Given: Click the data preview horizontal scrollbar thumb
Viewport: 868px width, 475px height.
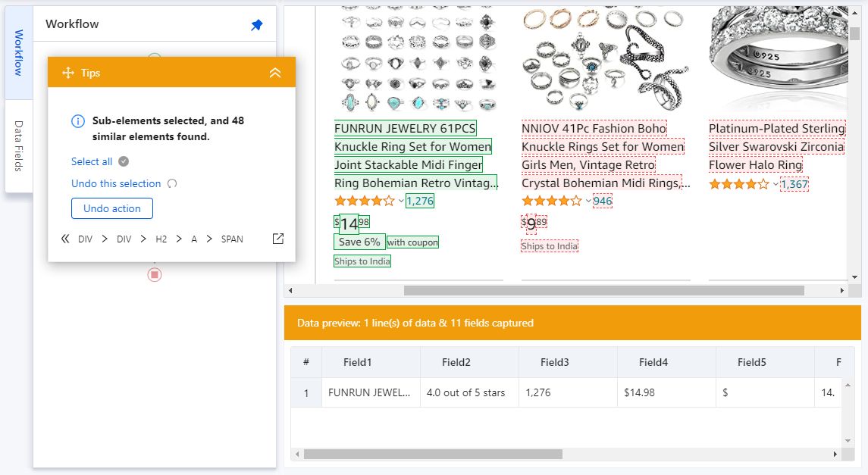Looking at the screenshot, I should (x=433, y=454).
